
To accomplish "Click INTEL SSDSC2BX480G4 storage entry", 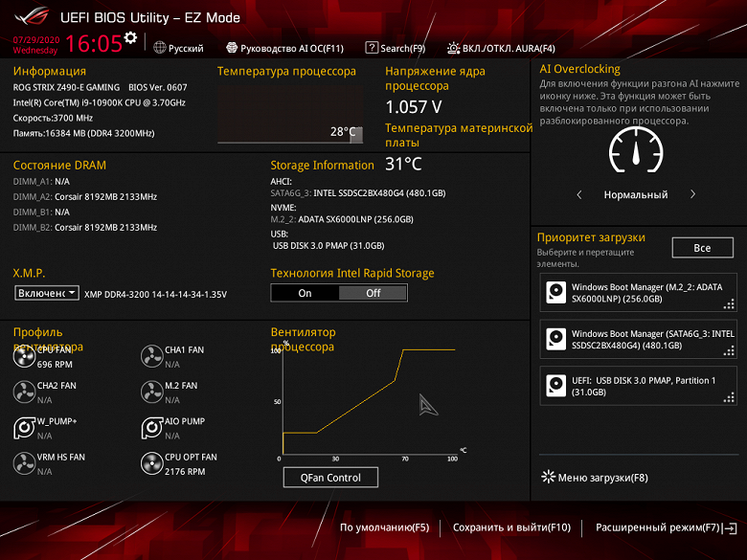I will click(358, 192).
